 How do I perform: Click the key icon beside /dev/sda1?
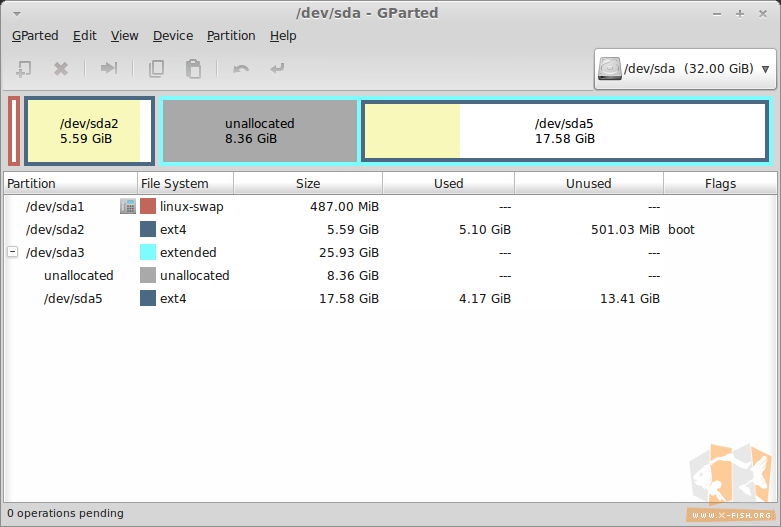[x=128, y=206]
